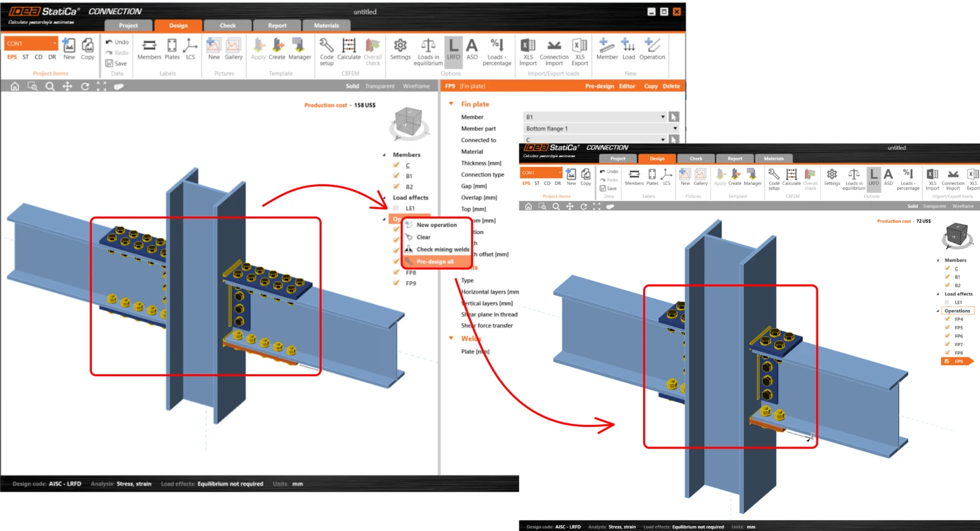Click the home view icon in viewport toolbar

[x=15, y=86]
